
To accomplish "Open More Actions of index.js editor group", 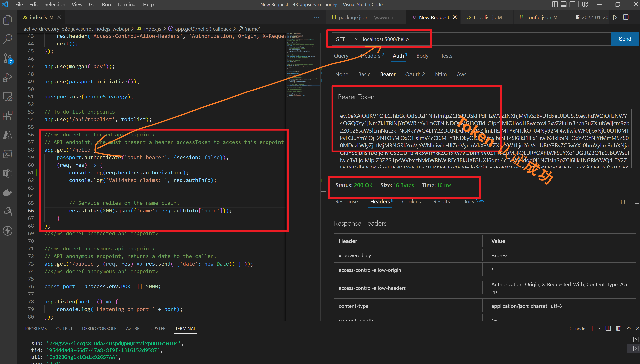I will coord(317,17).
